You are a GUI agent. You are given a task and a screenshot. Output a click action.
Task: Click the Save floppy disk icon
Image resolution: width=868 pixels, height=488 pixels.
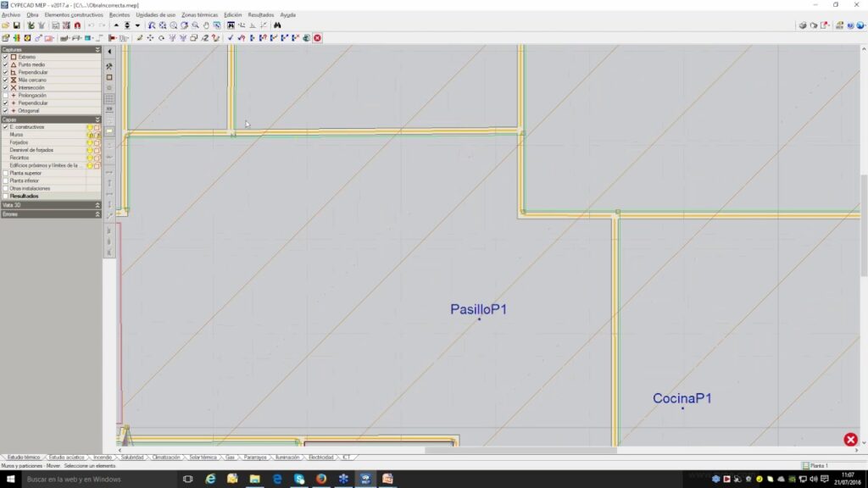click(16, 25)
